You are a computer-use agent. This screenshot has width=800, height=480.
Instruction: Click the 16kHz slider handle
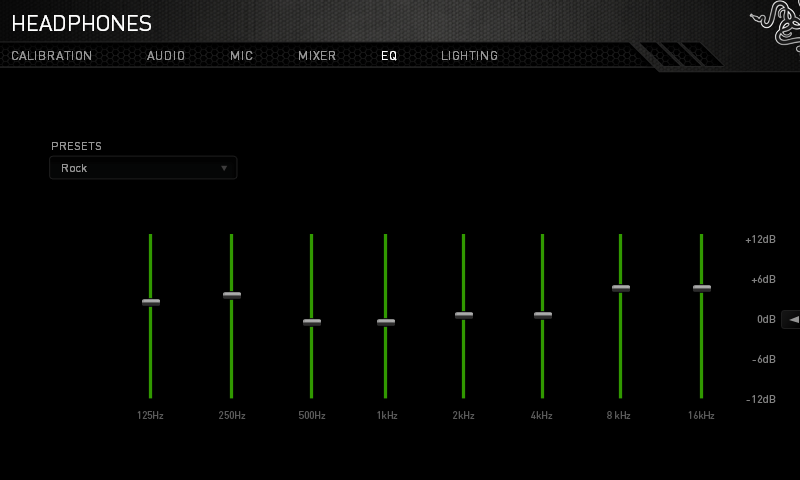coord(702,288)
